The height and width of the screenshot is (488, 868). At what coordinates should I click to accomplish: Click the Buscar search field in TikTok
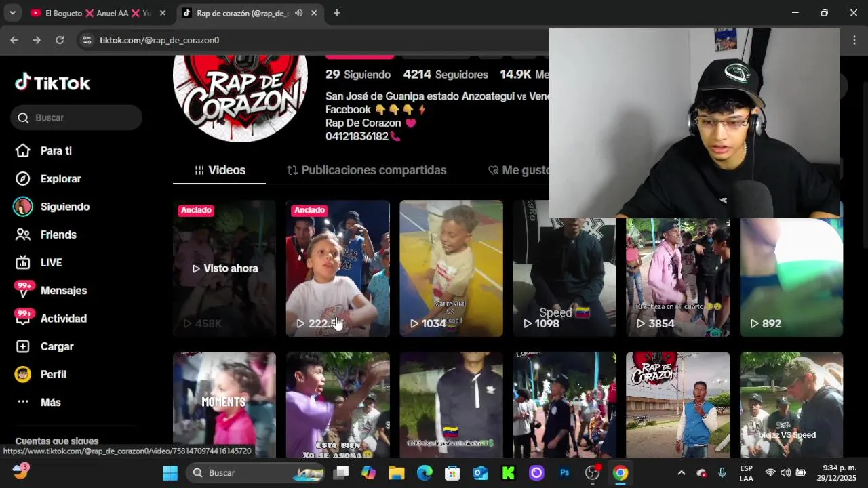point(76,117)
